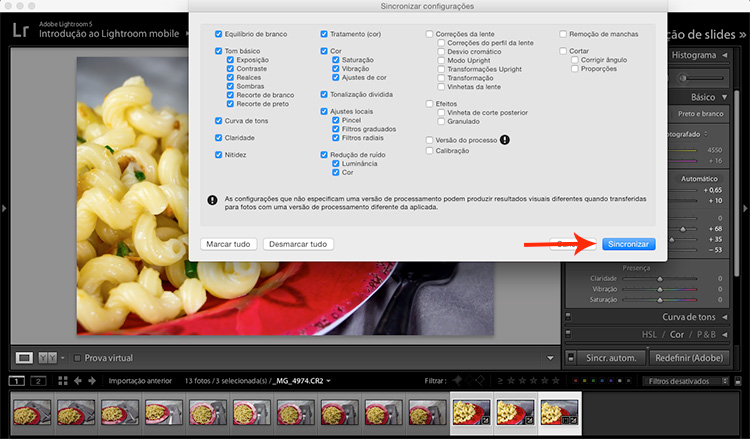This screenshot has width=750, height=439.
Task: Uncheck the Equilíbrio de branco checkbox
Action: tap(219, 34)
